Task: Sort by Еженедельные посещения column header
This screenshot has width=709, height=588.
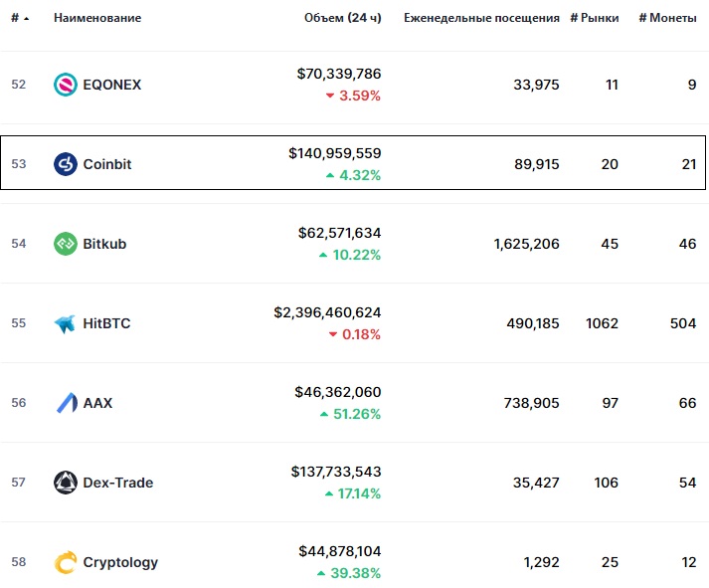Action: tap(481, 18)
